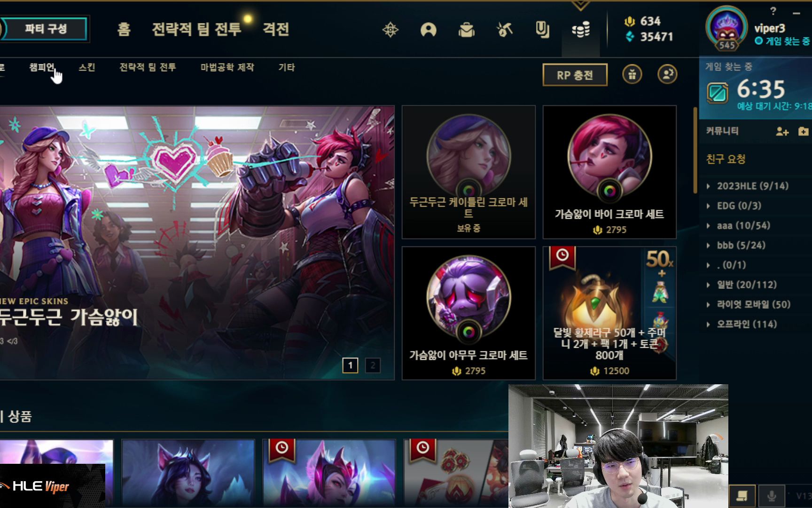Click the add friend icon in community panel
Image resolution: width=812 pixels, height=508 pixels.
[782, 131]
